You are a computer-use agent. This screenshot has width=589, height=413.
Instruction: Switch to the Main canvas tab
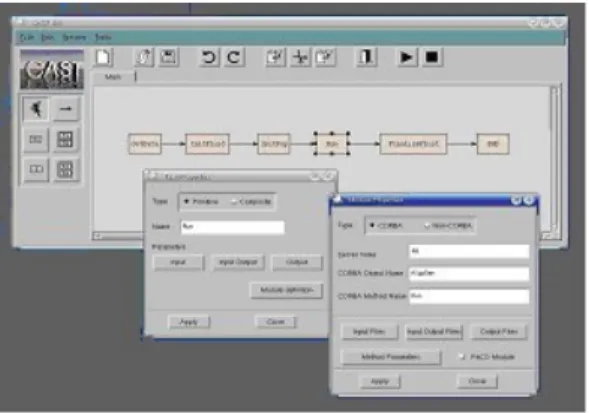113,77
